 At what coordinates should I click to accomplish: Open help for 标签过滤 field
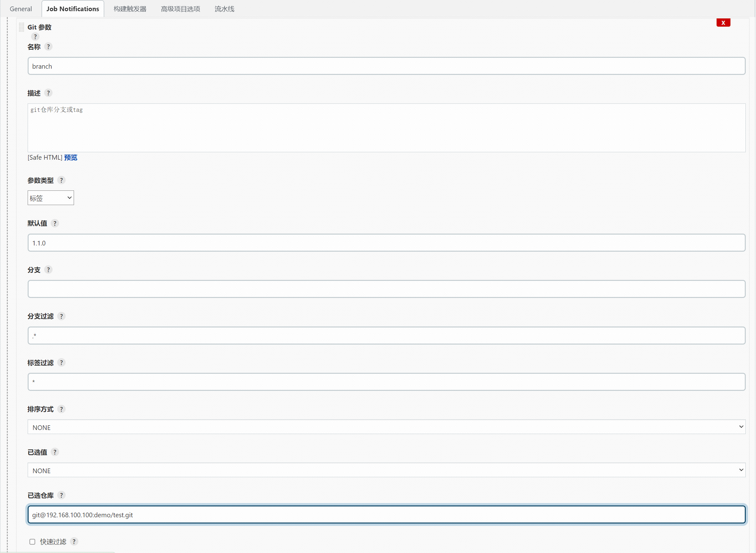tap(61, 363)
